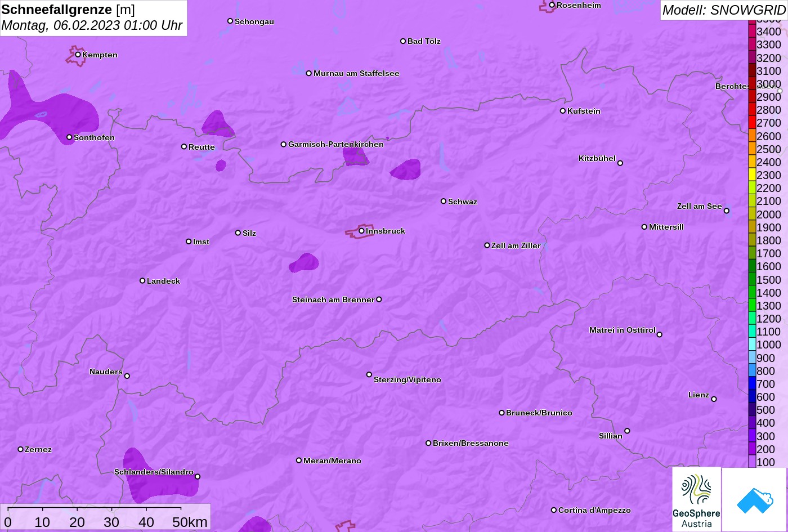The width and height of the screenshot is (788, 532).
Task: Click the Brixen/Bressanone label
Action: [471, 444]
